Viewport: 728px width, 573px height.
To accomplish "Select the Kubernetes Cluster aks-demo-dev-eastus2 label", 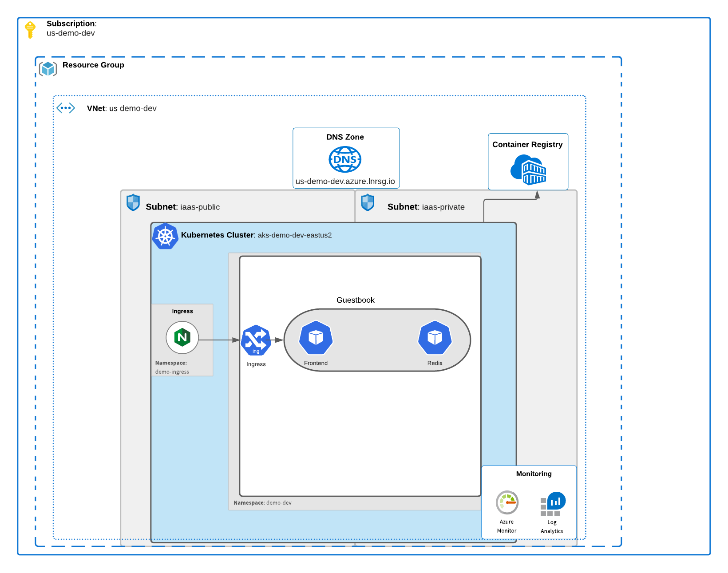I will (256, 235).
